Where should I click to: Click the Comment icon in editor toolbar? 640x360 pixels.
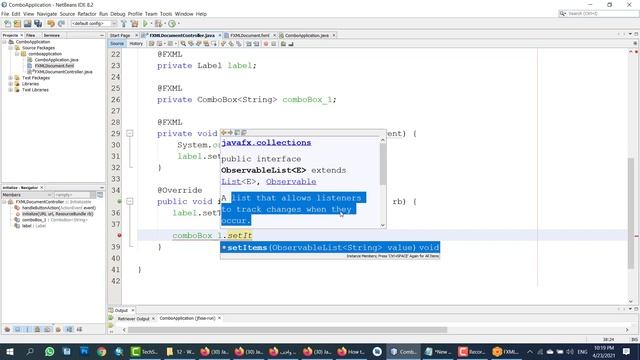[283, 44]
